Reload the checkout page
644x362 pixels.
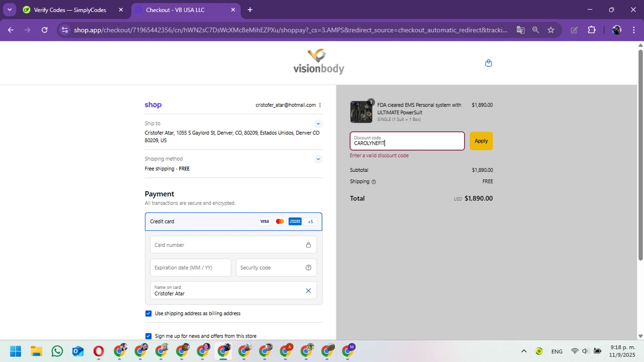click(x=45, y=30)
